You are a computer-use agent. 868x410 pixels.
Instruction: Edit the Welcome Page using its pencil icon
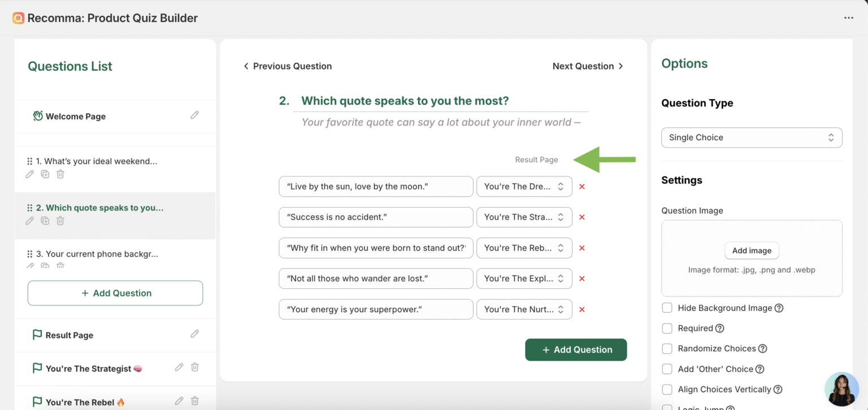(194, 114)
